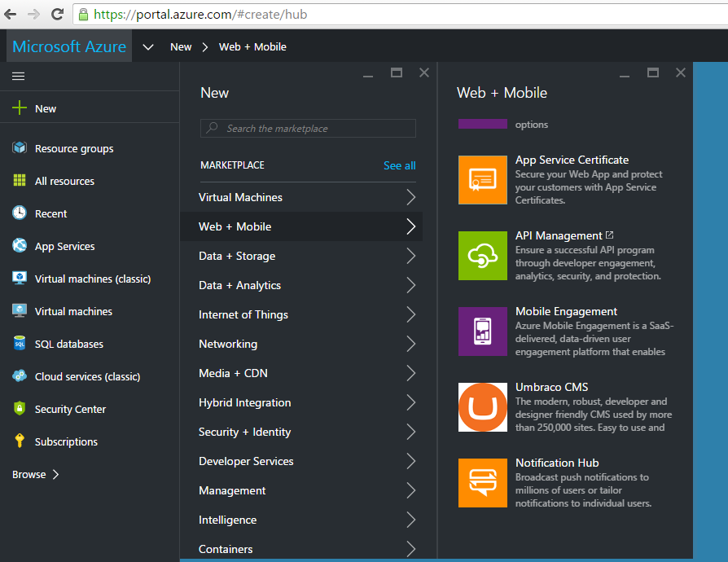Select the App Service Certificate orange tile icon

pyautogui.click(x=483, y=180)
